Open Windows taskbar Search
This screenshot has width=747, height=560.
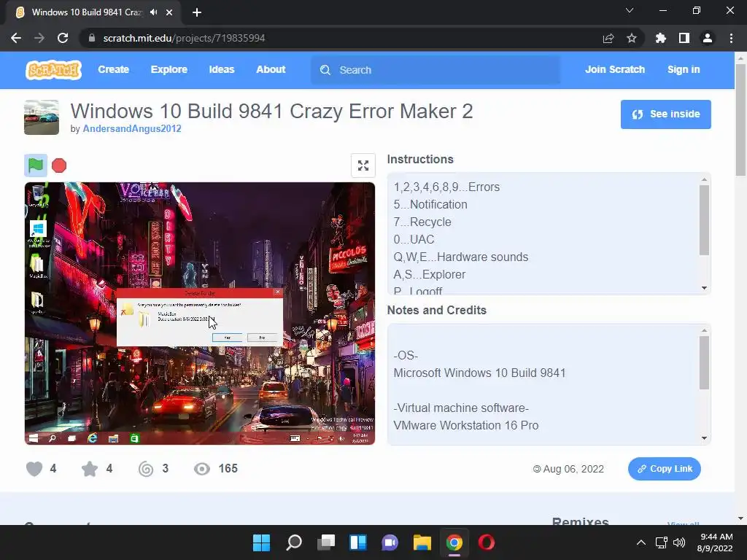pos(293,542)
